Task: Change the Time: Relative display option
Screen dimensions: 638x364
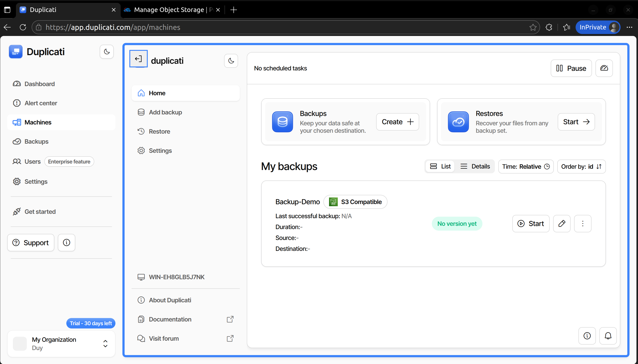Action: [x=525, y=167]
